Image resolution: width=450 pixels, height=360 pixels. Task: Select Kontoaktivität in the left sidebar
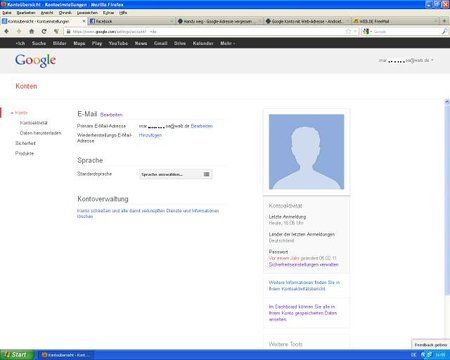(x=34, y=123)
